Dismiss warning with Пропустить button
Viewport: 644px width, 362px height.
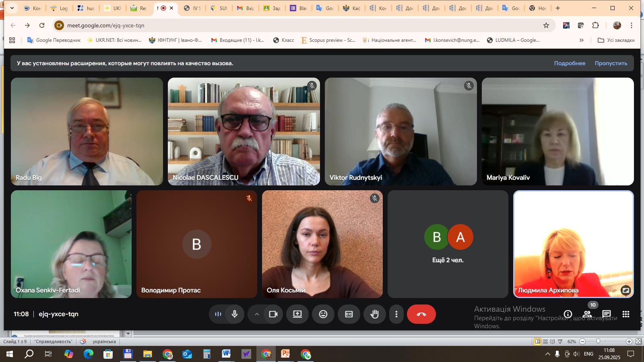click(611, 63)
